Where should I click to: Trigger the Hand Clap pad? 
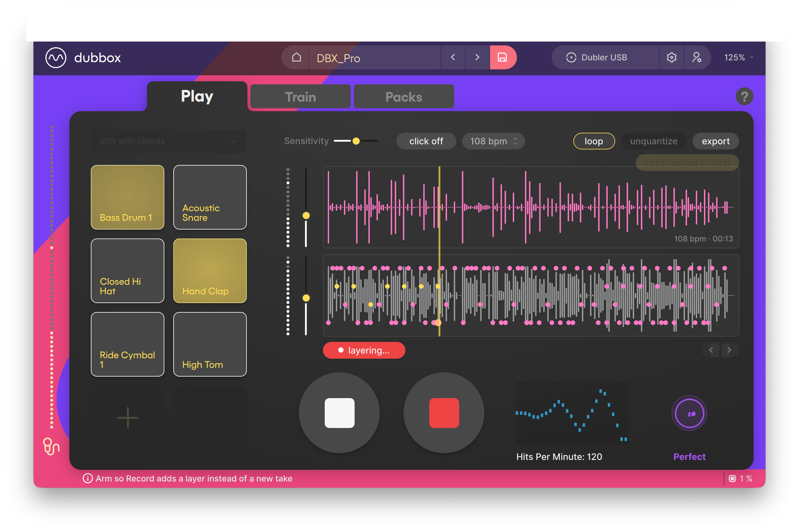210,271
